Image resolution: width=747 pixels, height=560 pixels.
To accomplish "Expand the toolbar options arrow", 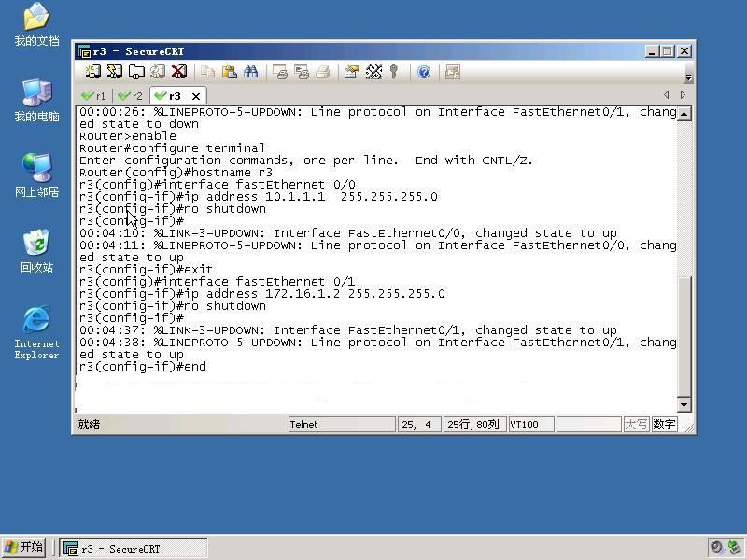I will (x=688, y=77).
